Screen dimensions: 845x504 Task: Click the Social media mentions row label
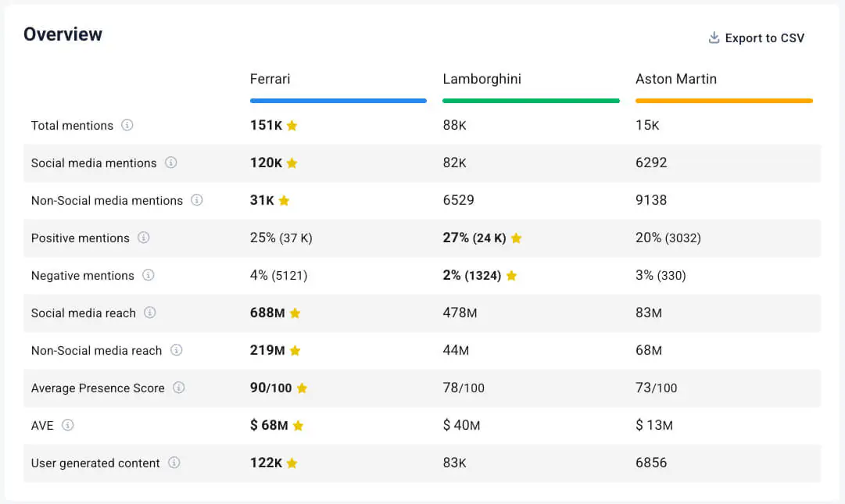pyautogui.click(x=94, y=163)
